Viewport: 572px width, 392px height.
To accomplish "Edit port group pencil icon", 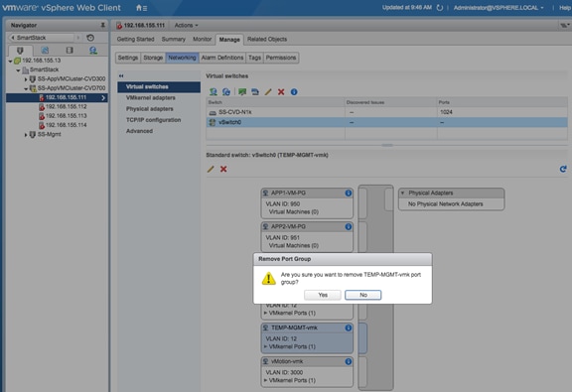I will pyautogui.click(x=211, y=169).
